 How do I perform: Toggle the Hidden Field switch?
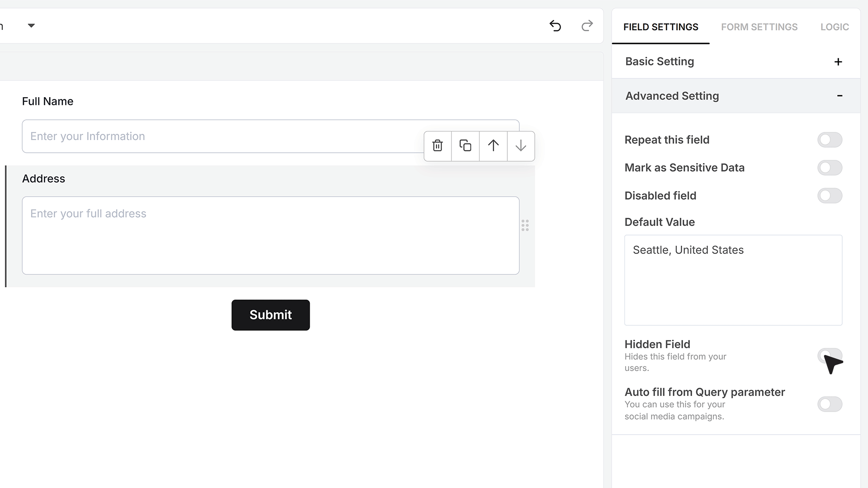point(830,356)
